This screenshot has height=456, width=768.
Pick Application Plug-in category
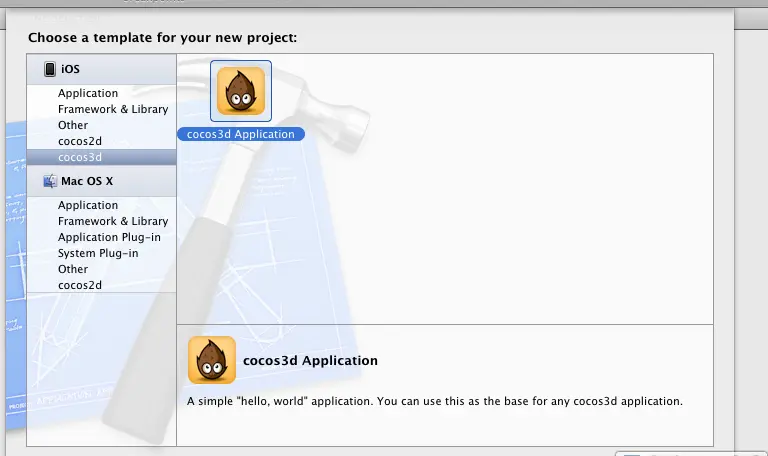tap(109, 237)
